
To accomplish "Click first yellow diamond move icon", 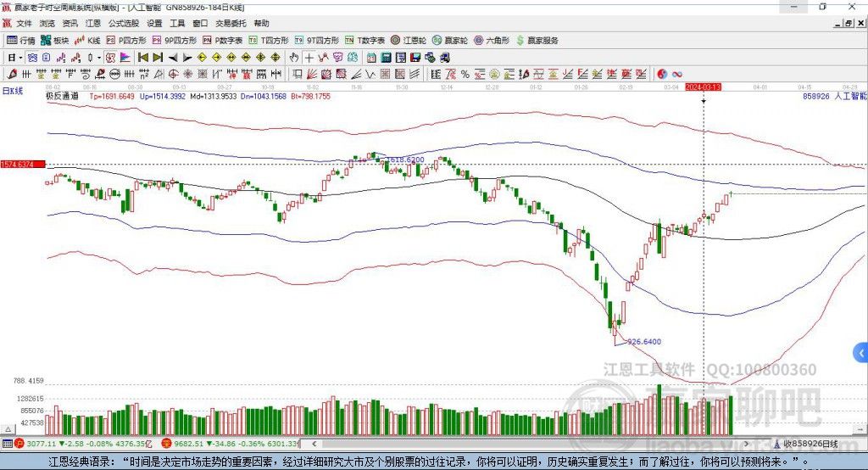I will (x=202, y=58).
